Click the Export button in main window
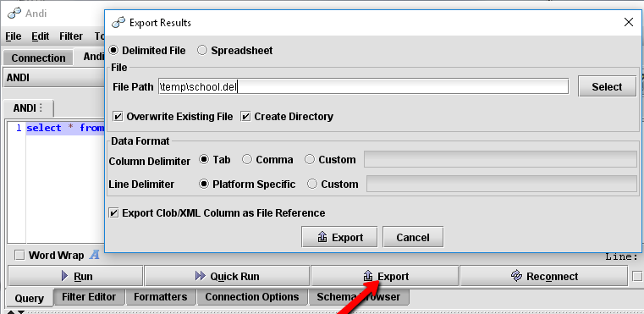This screenshot has width=644, height=314. pyautogui.click(x=385, y=276)
